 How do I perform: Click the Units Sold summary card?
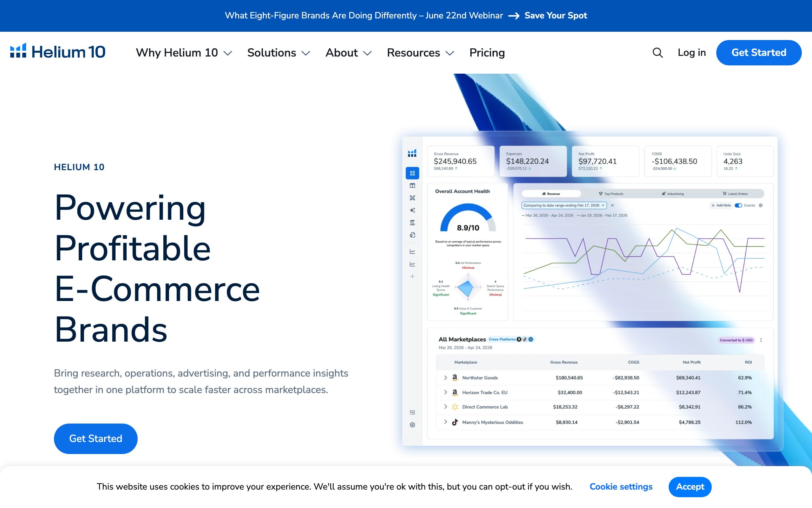tap(745, 161)
